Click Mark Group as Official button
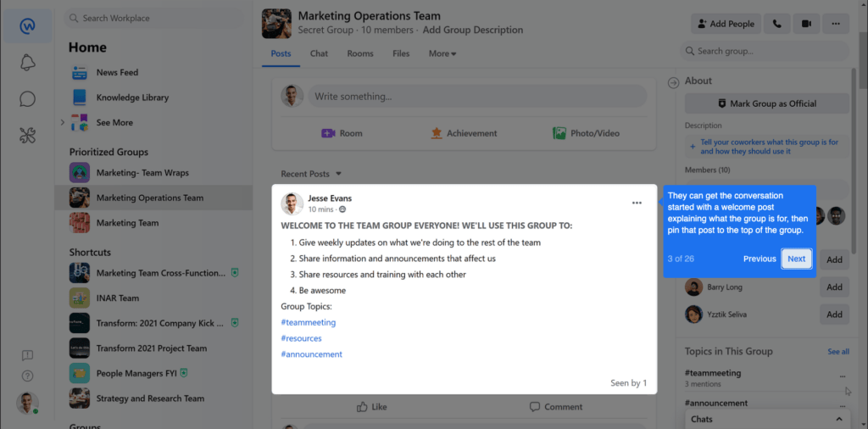The height and width of the screenshot is (429, 868). pyautogui.click(x=766, y=103)
